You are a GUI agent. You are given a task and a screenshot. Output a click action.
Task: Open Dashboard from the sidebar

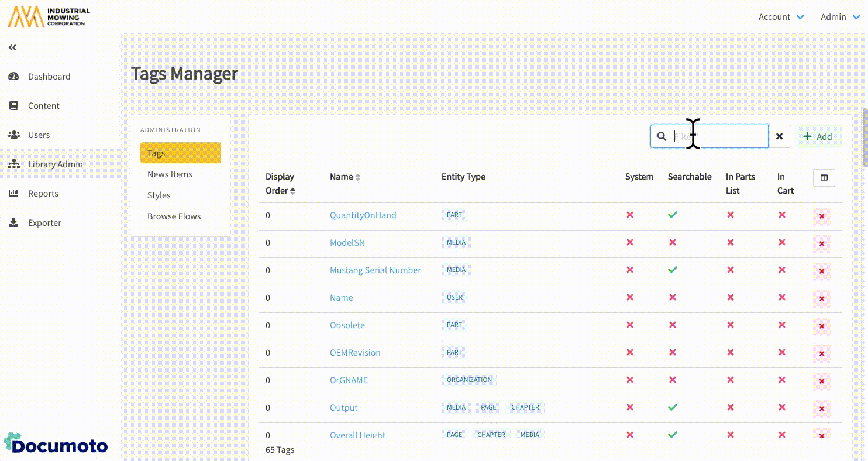pos(49,77)
